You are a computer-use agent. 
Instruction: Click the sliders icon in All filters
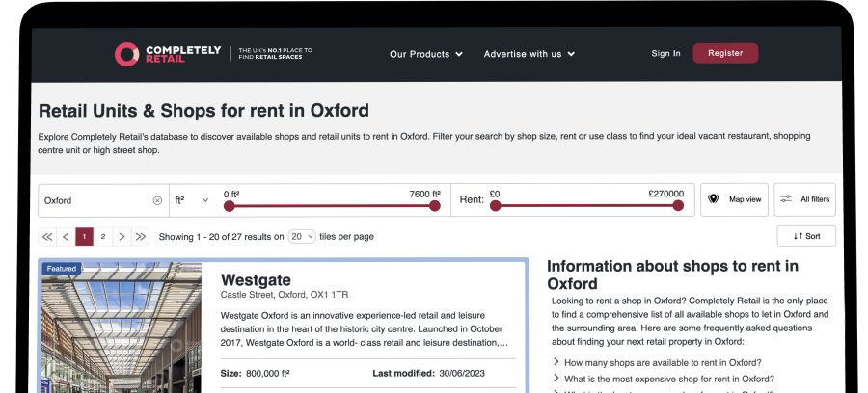coord(786,199)
